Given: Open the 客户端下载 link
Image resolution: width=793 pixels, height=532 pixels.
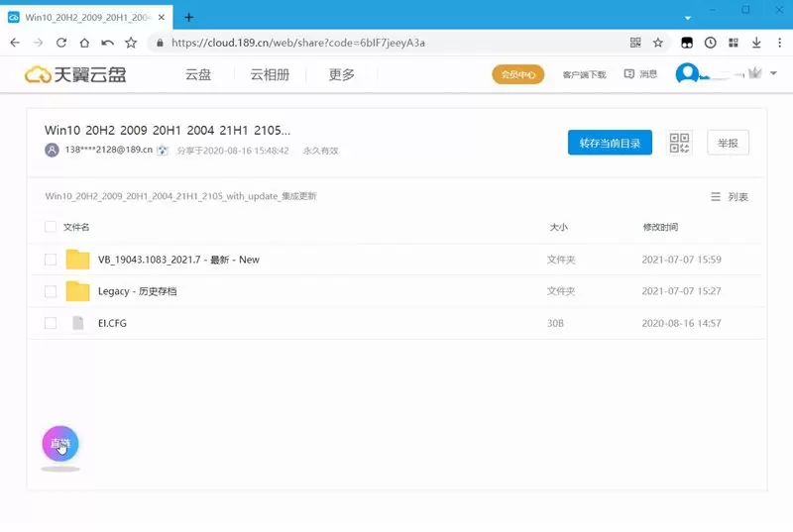Looking at the screenshot, I should pos(584,74).
